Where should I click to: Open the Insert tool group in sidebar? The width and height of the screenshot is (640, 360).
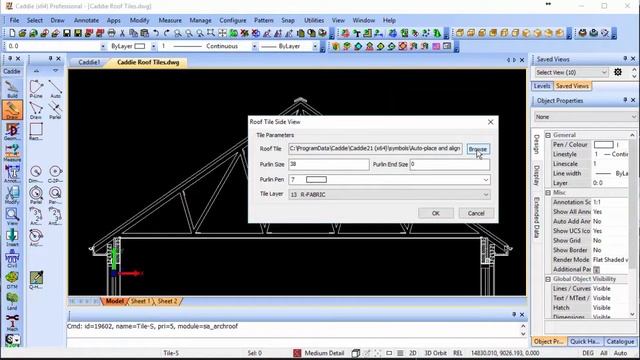(x=12, y=237)
